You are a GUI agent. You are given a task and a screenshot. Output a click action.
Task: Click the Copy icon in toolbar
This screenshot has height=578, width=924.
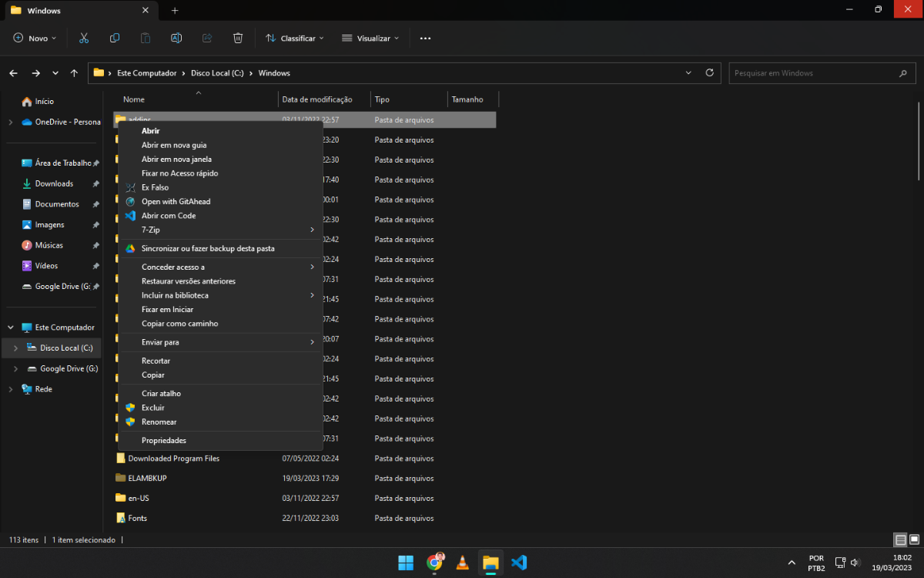[115, 38]
